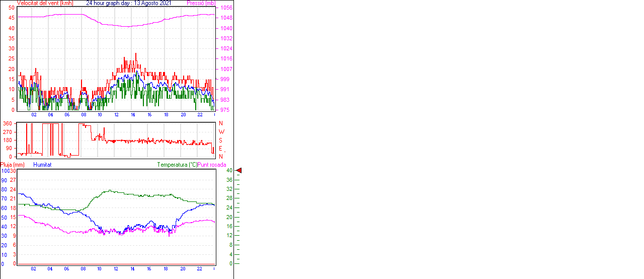Click hour 14 on the wind speed graph axis
The width and height of the screenshot is (644, 279).
pyautogui.click(x=133, y=115)
